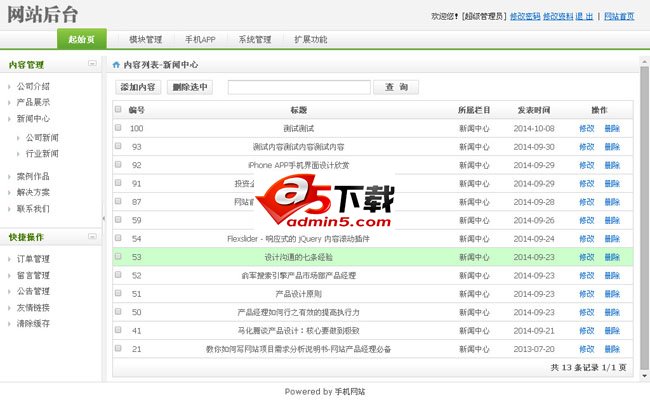650x402 pixels.
Task: Check the box for row 87
Action: [x=118, y=201]
